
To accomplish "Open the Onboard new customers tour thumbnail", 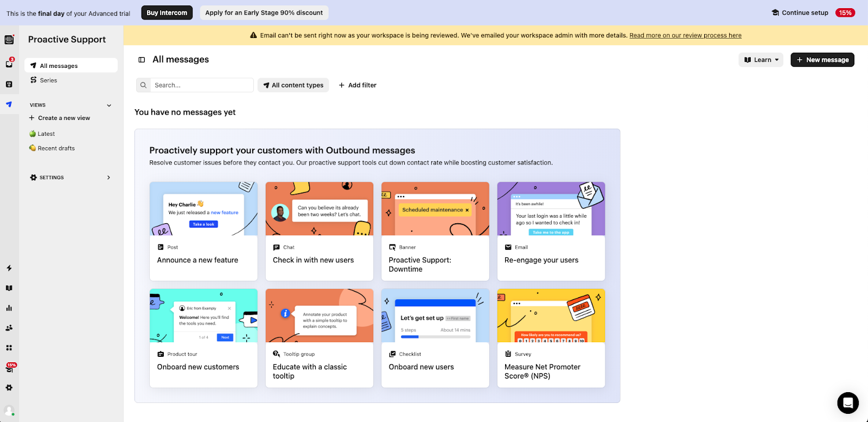I will [x=203, y=316].
